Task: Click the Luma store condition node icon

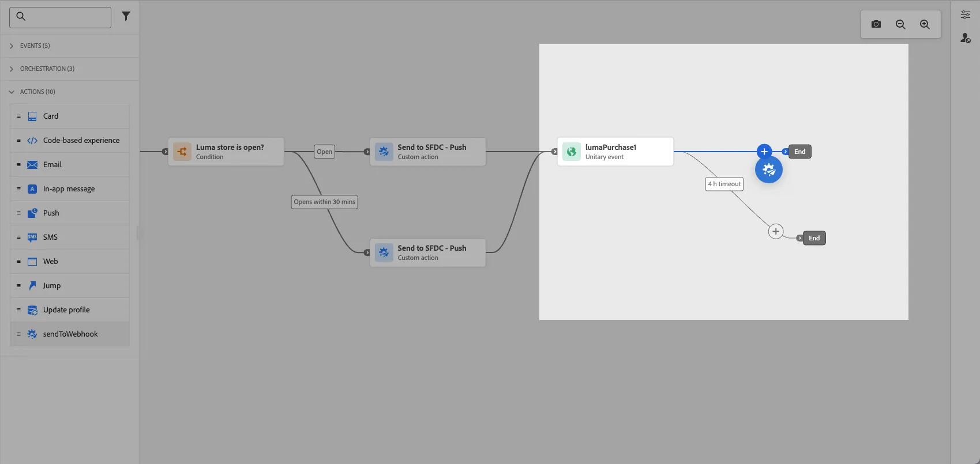Action: [182, 152]
